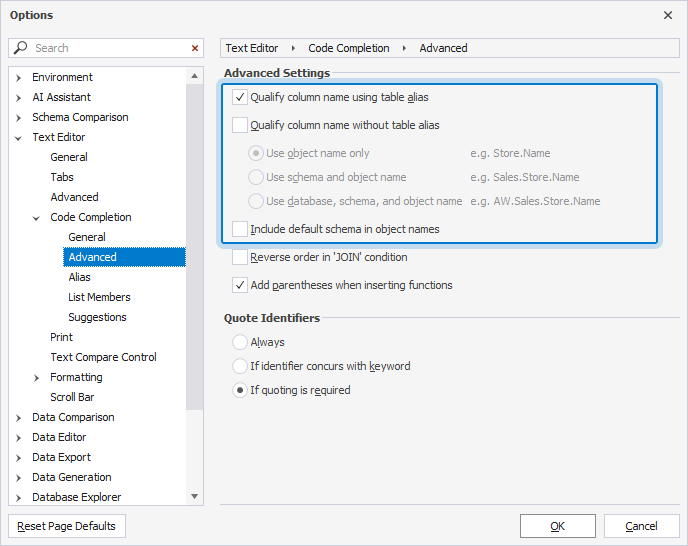Image resolution: width=688 pixels, height=546 pixels.
Task: Click Advanced in breadcrumb
Action: [x=443, y=48]
